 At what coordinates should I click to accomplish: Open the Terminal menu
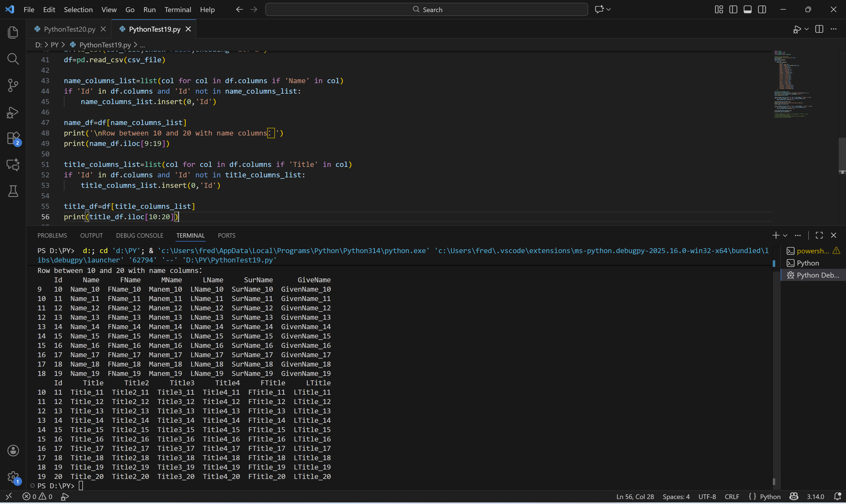178,10
